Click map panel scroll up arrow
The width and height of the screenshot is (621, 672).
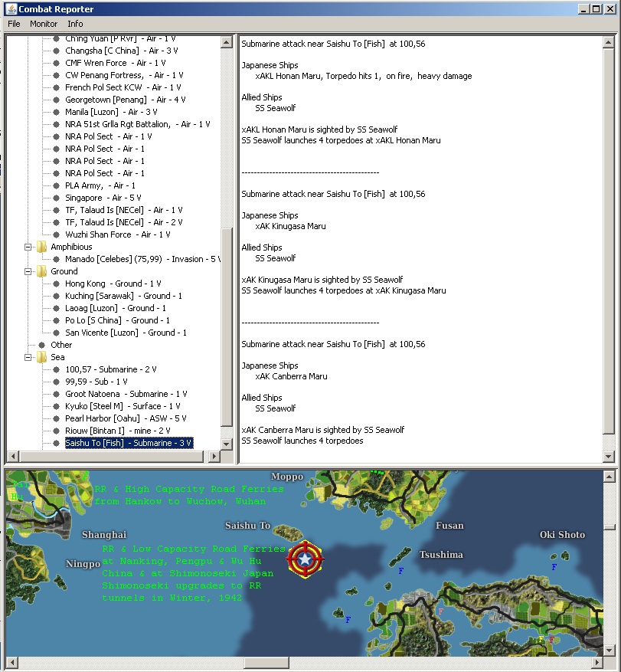(x=609, y=476)
